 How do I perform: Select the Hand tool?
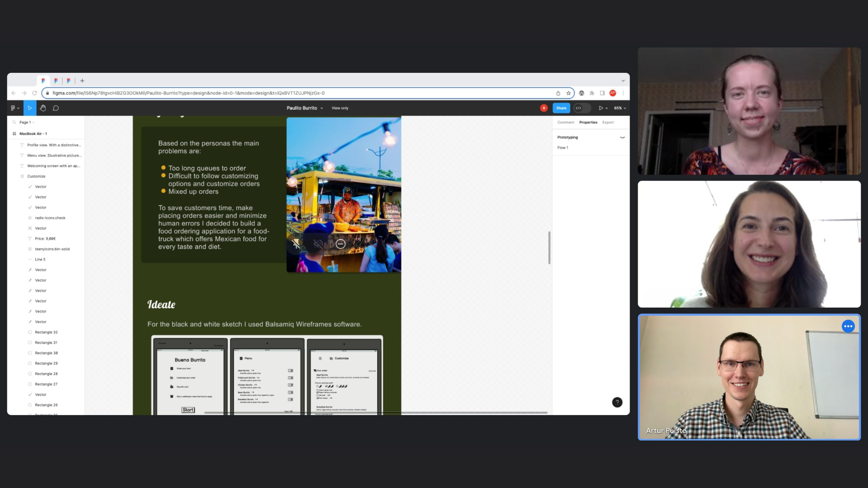click(43, 108)
